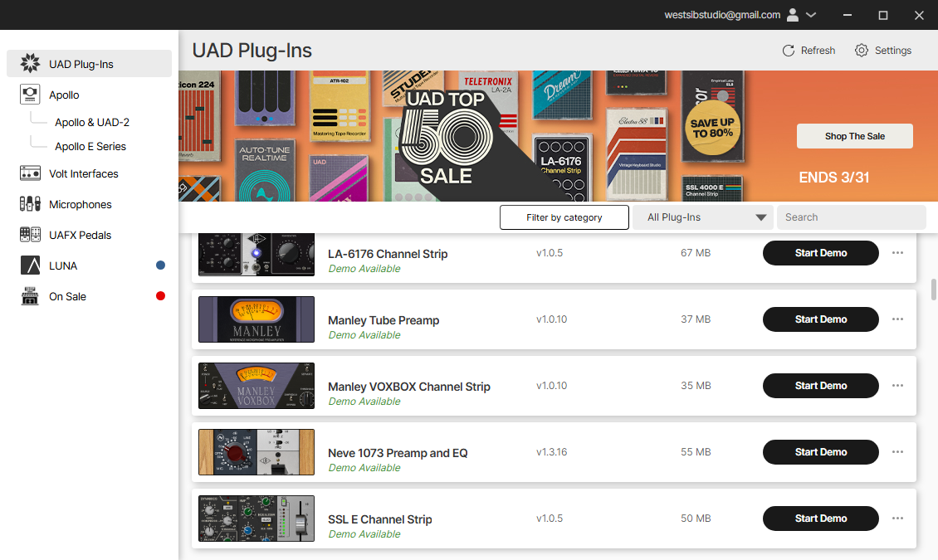Screen dimensions: 938x560
Task: Click the UAFX Pedals icon
Action: pos(30,234)
